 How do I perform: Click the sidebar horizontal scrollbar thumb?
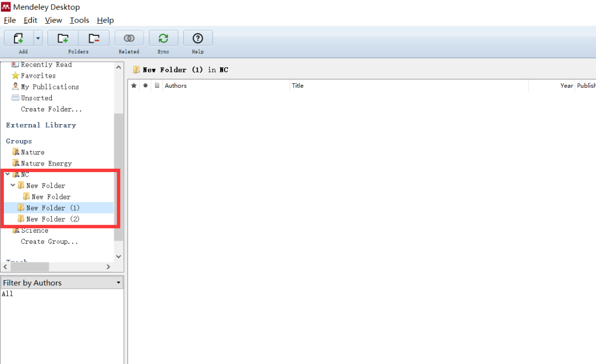coord(30,267)
